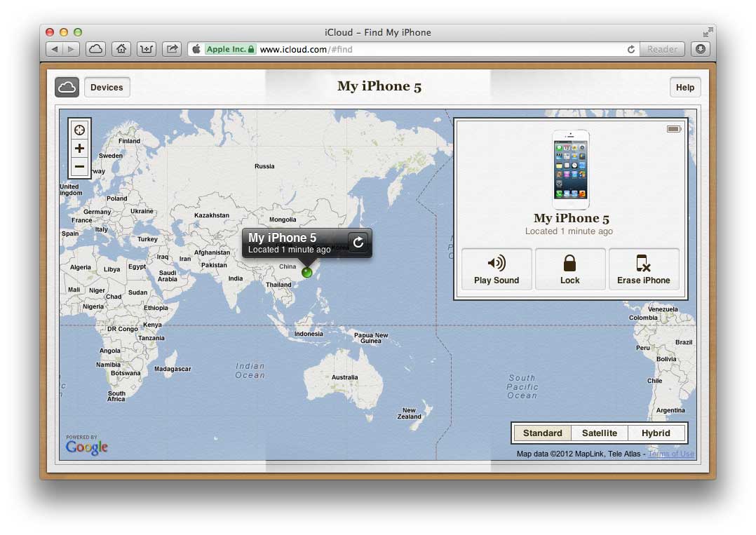Screen dimensions: 756x535
Task: Lock the iPhone
Action: tap(570, 269)
